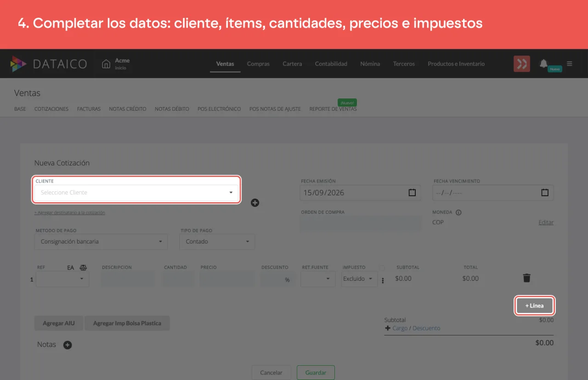
Task: Click Agregar Imp Bolsa Plastica button
Action: pyautogui.click(x=127, y=323)
